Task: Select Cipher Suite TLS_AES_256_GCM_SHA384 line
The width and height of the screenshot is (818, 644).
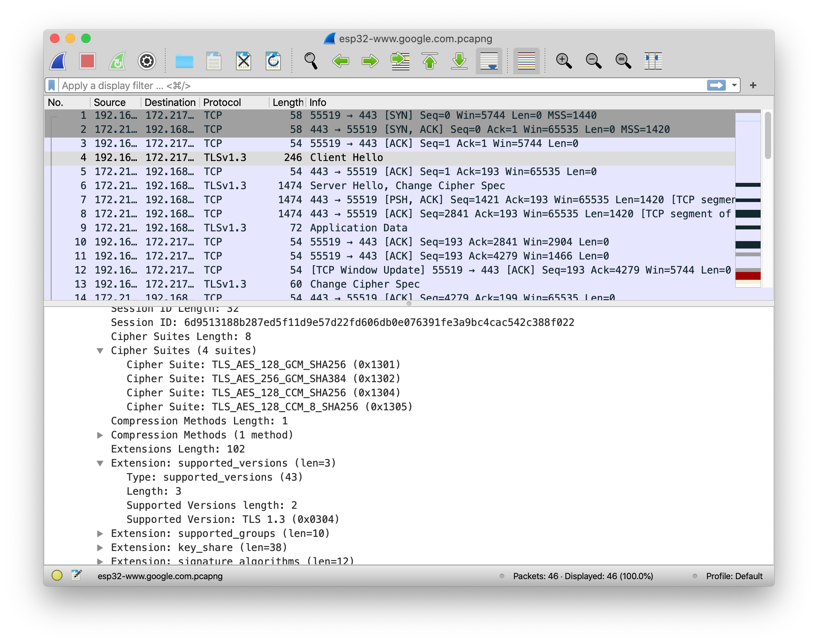Action: pyautogui.click(x=263, y=379)
